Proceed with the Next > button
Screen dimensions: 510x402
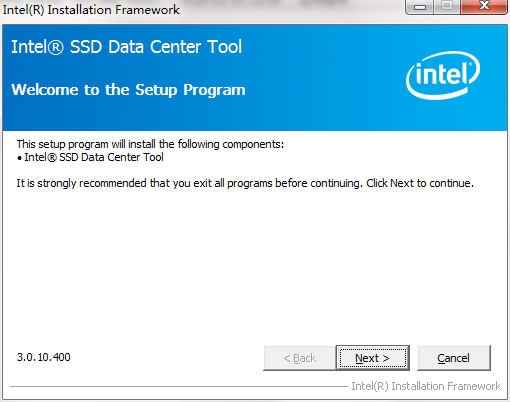click(373, 358)
